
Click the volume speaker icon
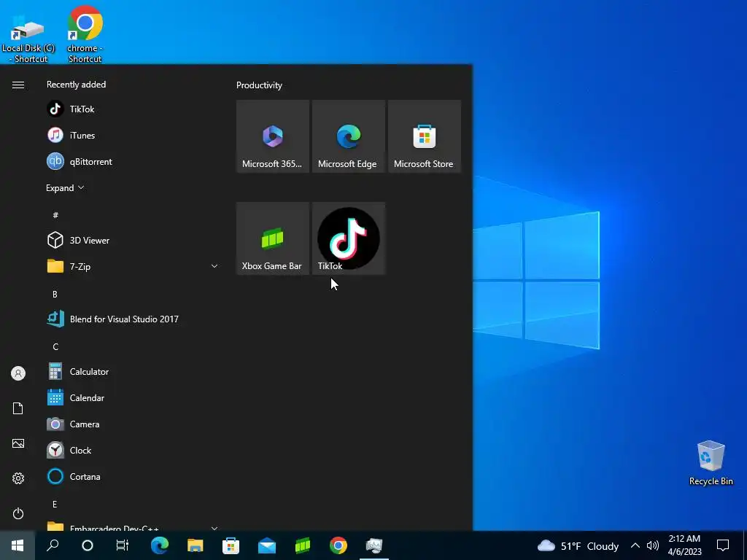tap(653, 545)
